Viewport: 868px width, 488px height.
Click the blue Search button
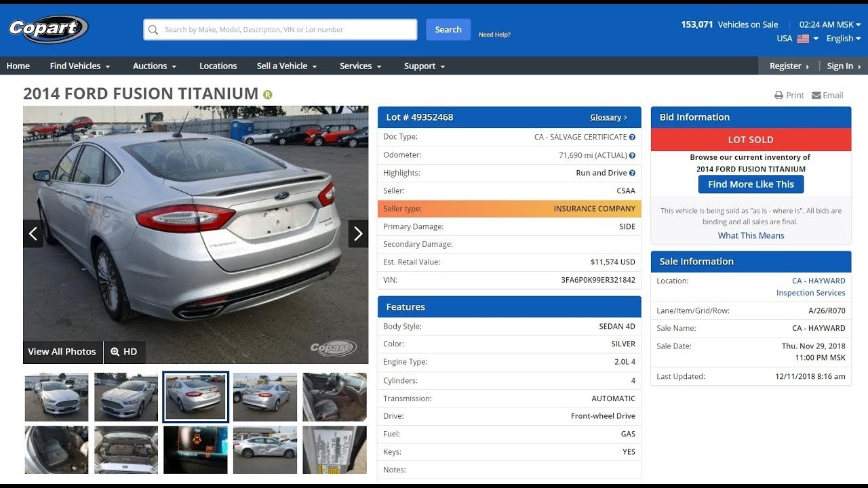click(x=448, y=29)
